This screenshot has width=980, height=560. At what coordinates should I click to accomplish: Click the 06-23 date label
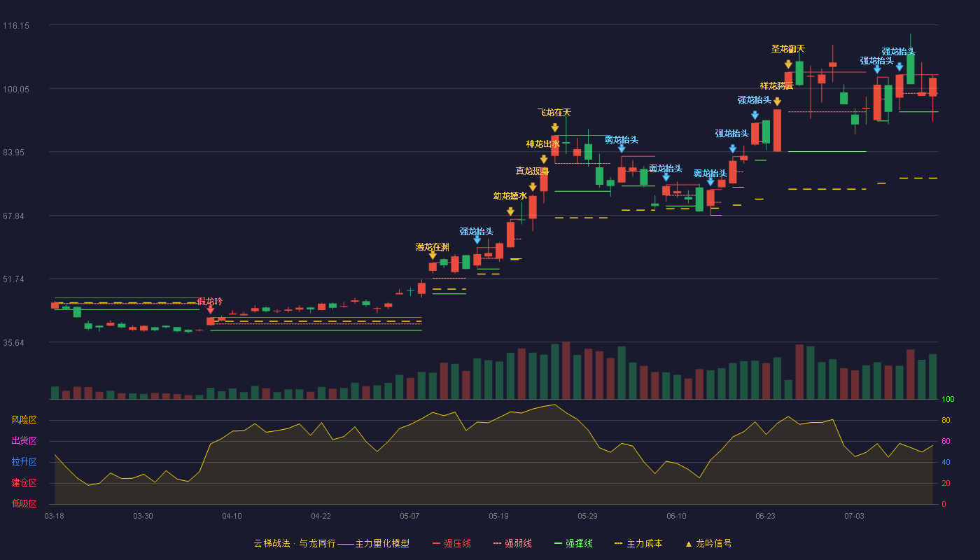tap(765, 516)
